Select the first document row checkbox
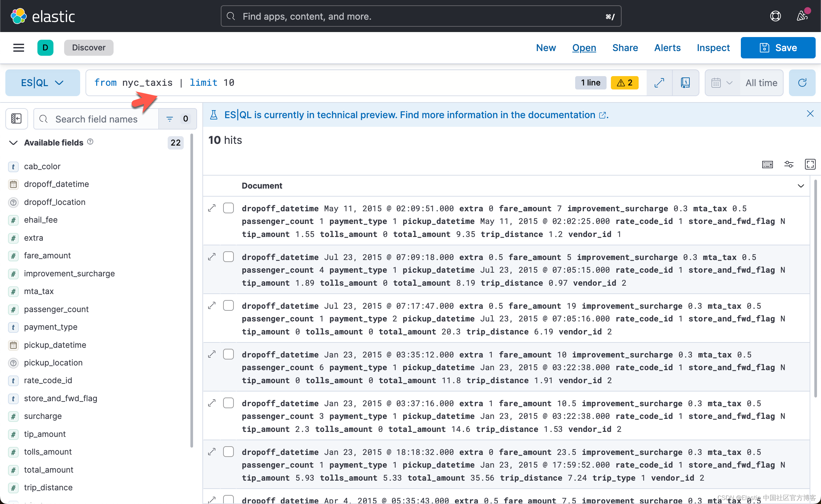821x504 pixels. point(228,208)
